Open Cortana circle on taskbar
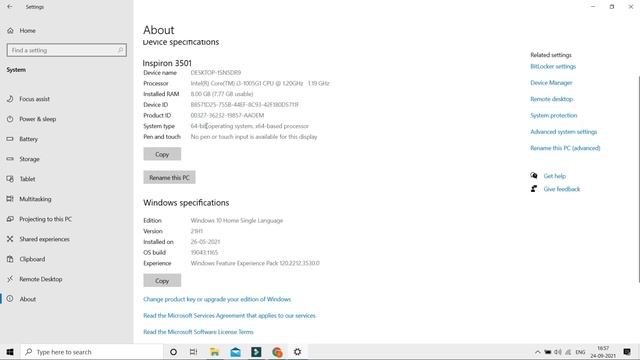 tap(173, 352)
